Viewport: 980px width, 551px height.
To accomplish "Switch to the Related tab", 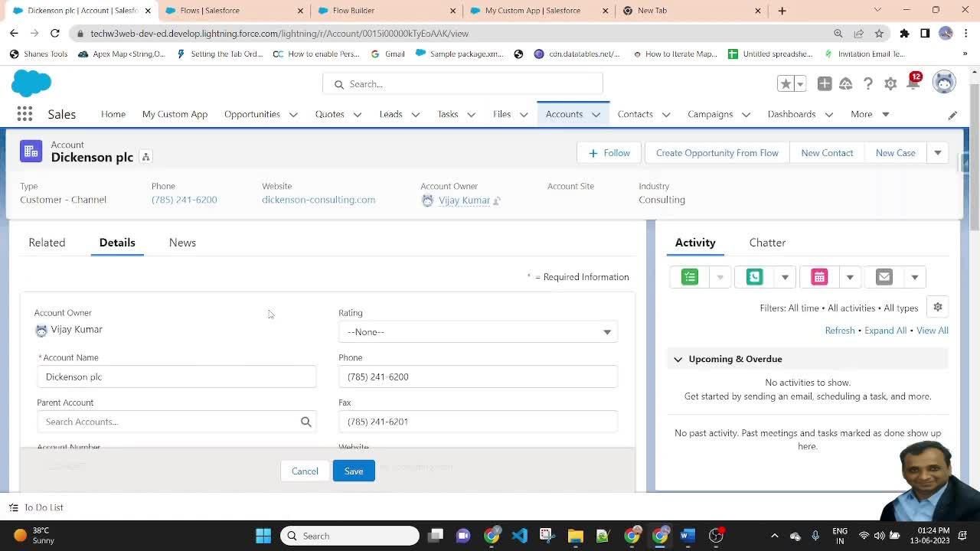I will pos(47,243).
